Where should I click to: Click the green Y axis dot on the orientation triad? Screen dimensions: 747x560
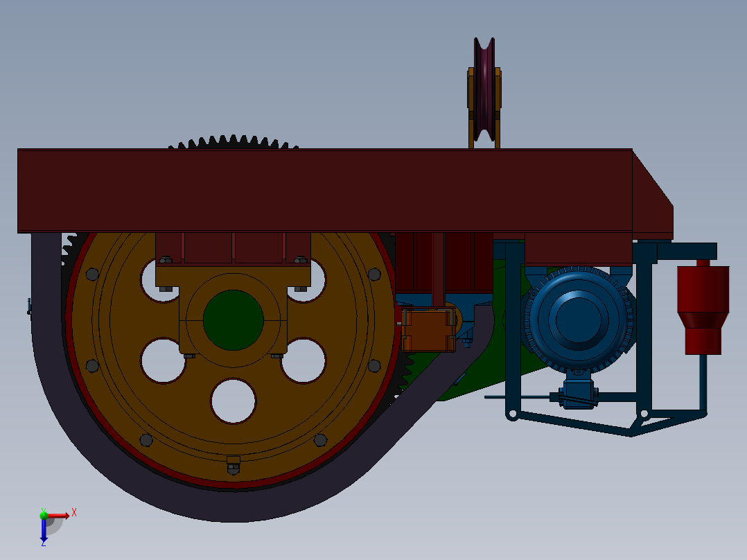click(x=44, y=515)
